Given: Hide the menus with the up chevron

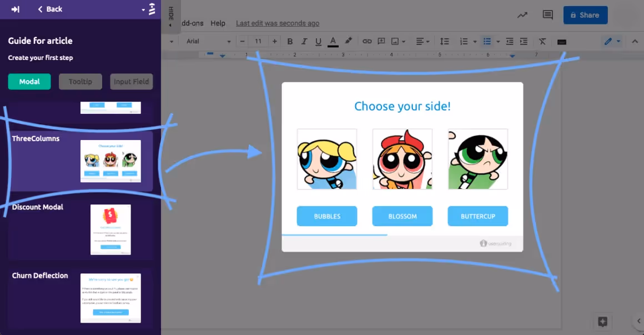Looking at the screenshot, I should (x=635, y=41).
